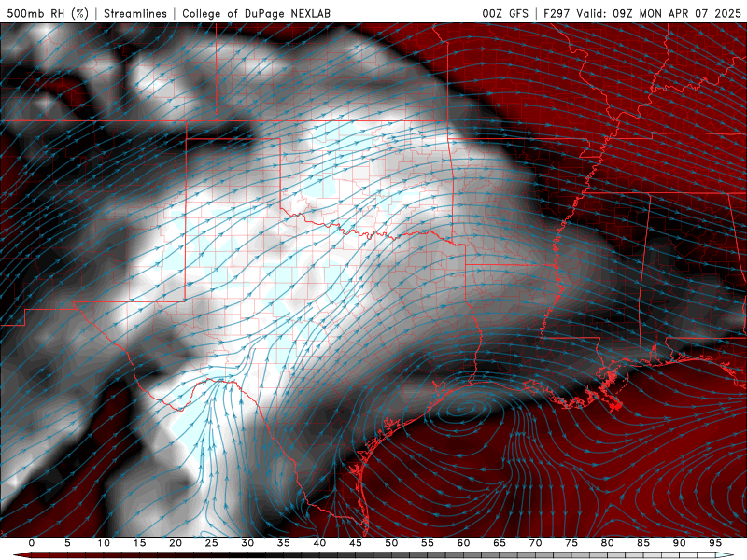Screen dimensions: 747x560
Task: Click the "35" humidity scale label
Action: pos(284,543)
